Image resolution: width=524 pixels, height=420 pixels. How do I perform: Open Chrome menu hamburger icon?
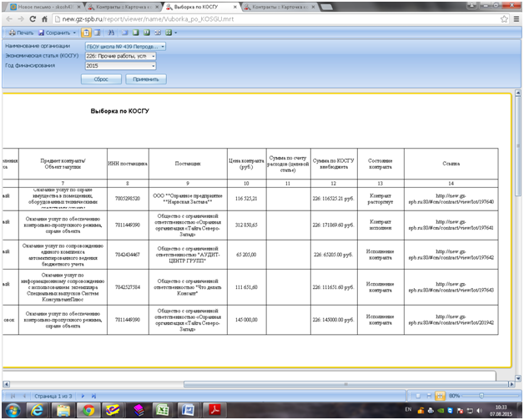coord(516,19)
